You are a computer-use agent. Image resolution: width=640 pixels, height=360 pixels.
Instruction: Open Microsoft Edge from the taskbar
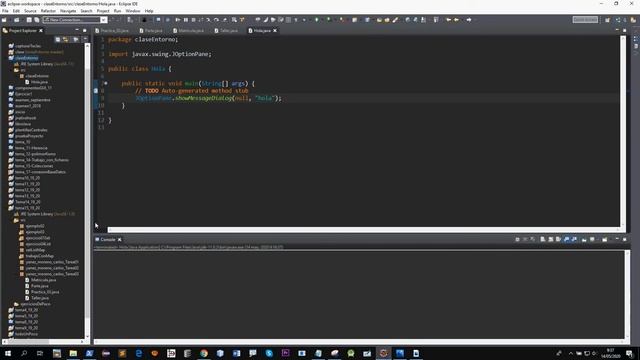138,353
